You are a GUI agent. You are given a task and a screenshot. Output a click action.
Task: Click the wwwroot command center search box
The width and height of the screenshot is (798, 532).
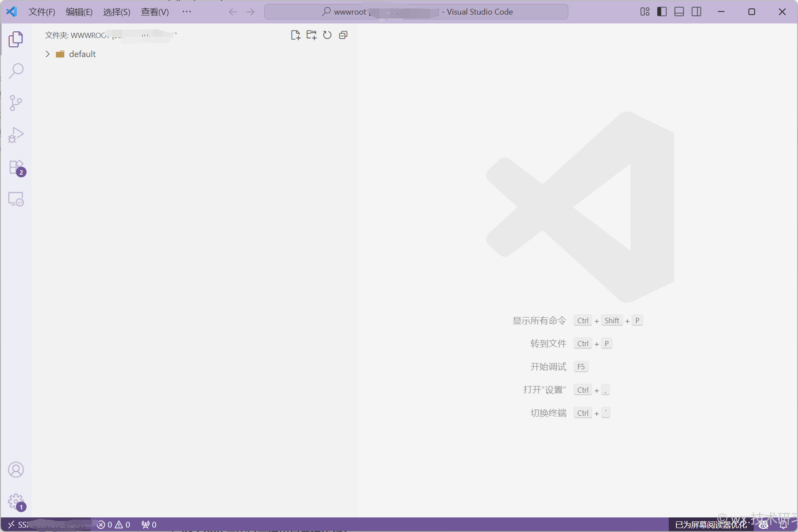coord(416,12)
